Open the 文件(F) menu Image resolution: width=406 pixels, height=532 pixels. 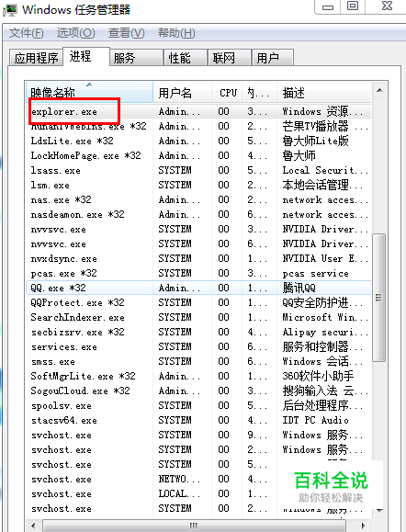point(26,33)
